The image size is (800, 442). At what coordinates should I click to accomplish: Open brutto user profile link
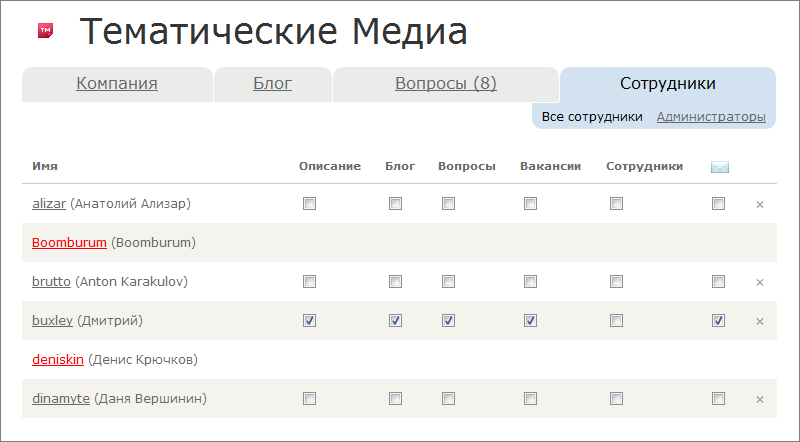pyautogui.click(x=51, y=282)
